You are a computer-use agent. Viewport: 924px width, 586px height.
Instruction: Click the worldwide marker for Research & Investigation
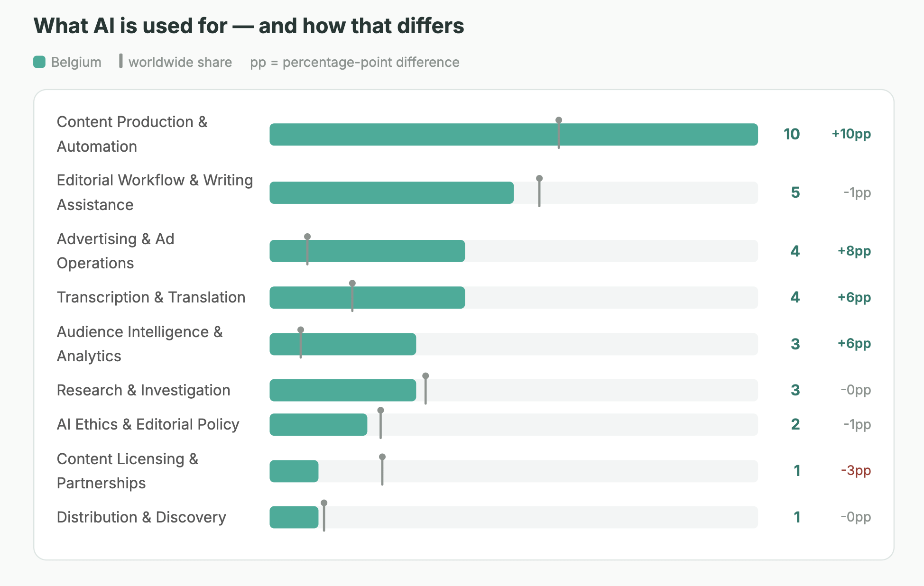pyautogui.click(x=425, y=389)
